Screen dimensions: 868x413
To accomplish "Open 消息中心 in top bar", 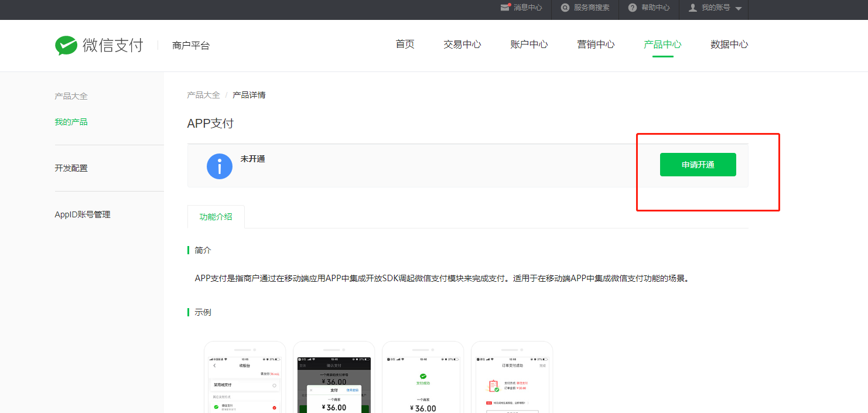I will click(528, 8).
